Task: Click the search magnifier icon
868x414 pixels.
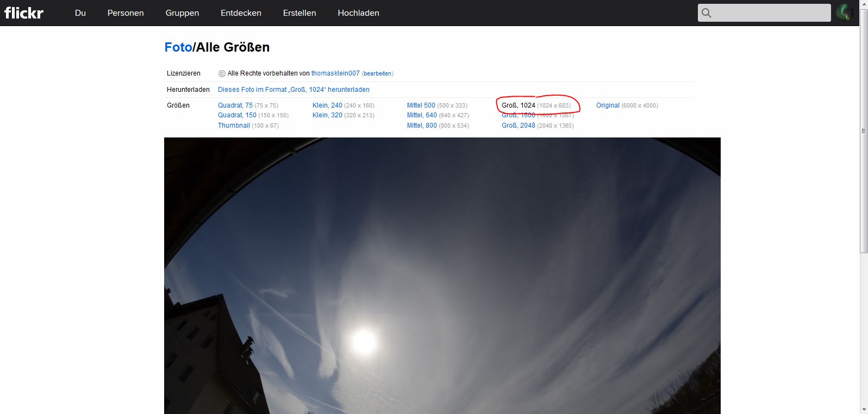Action: (707, 13)
